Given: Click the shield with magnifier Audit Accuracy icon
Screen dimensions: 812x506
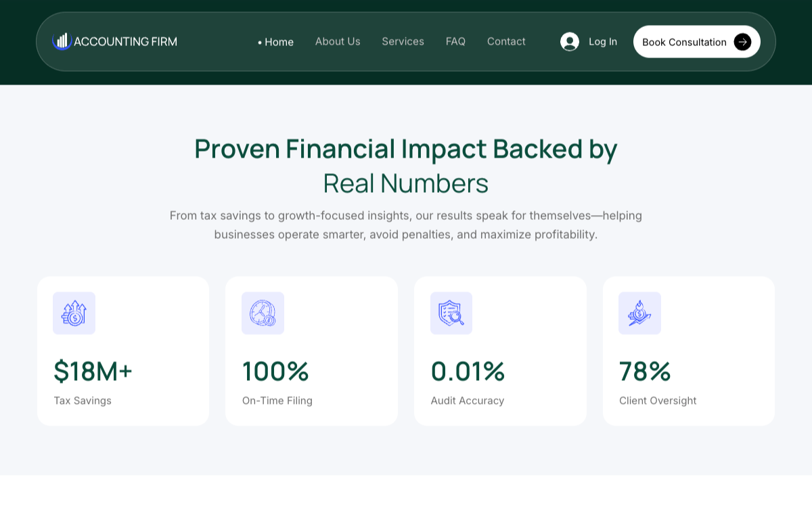Looking at the screenshot, I should [451, 313].
